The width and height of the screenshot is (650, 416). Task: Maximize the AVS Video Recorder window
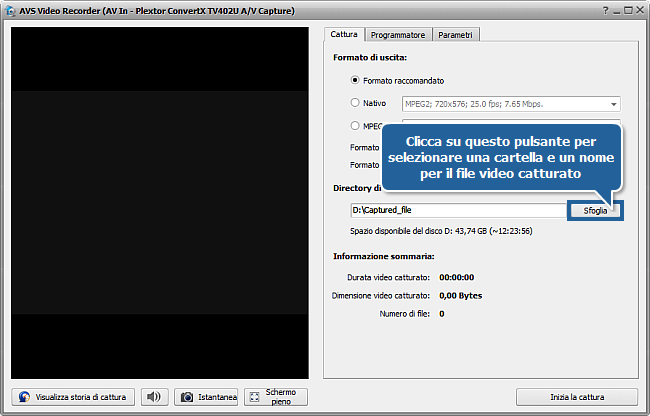pyautogui.click(x=627, y=9)
